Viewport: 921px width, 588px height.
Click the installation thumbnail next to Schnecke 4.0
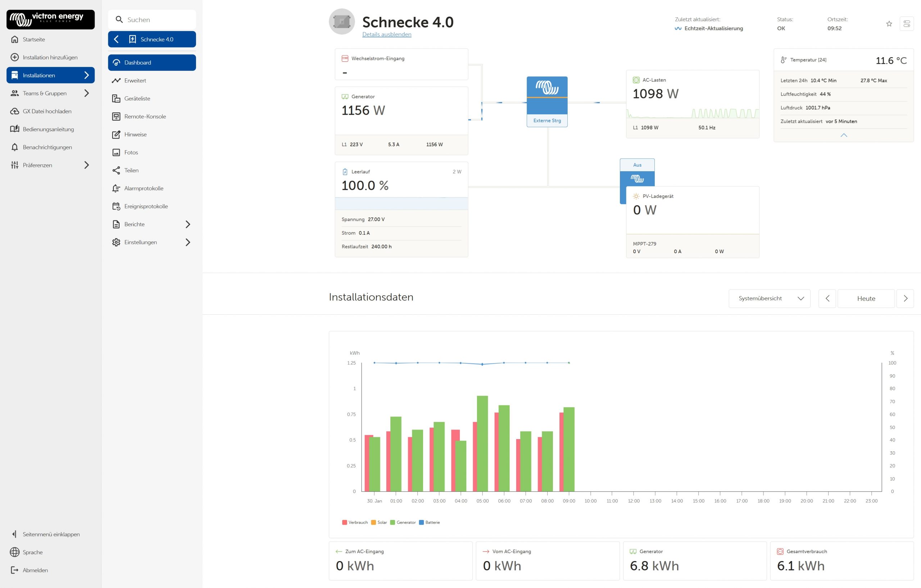point(341,22)
